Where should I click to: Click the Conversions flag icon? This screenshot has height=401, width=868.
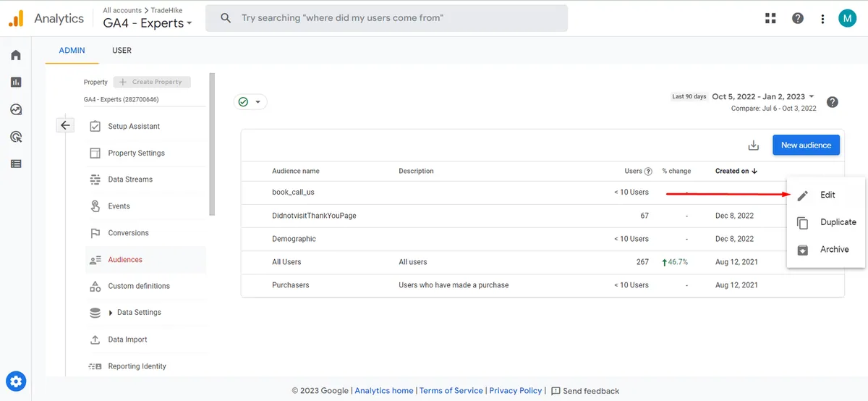(95, 233)
